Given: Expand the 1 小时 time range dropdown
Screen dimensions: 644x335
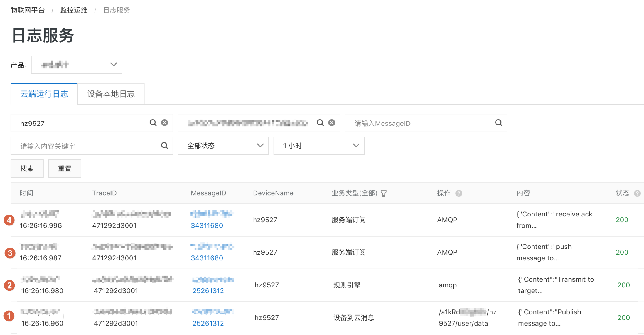Looking at the screenshot, I should point(319,146).
